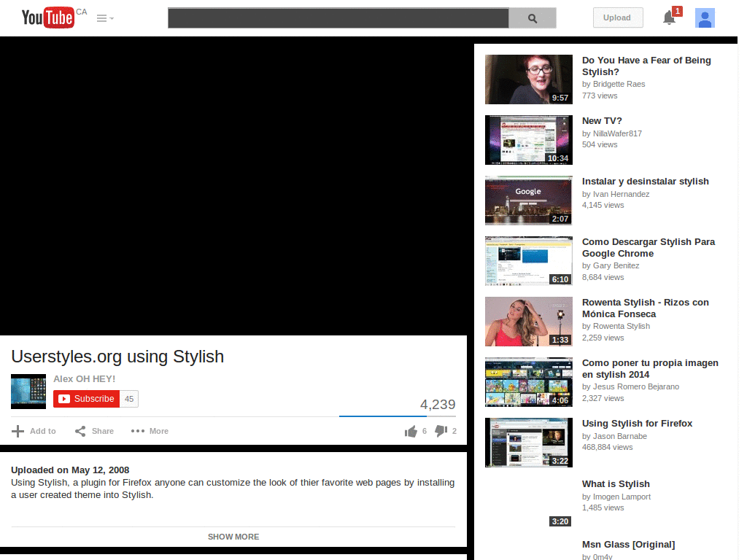The image size is (747, 560).
Task: Click the Add to plus icon
Action: [x=18, y=431]
